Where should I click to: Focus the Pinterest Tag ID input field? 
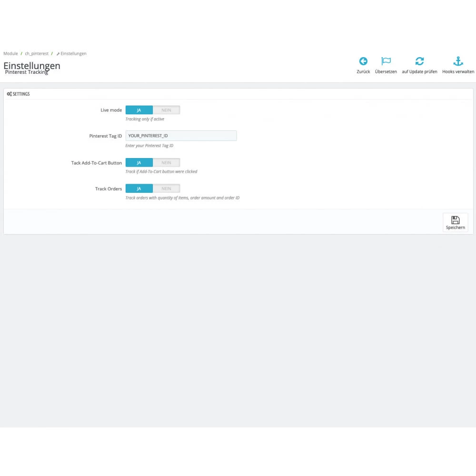tap(181, 136)
